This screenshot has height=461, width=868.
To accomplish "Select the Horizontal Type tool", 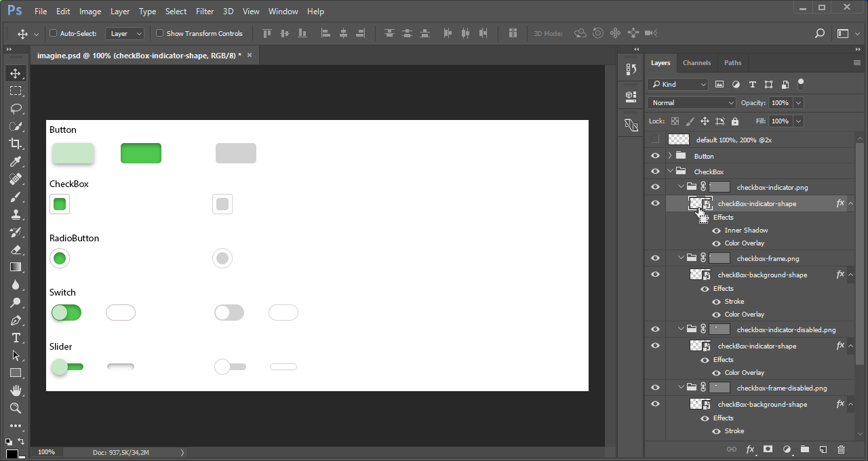I will tap(15, 338).
